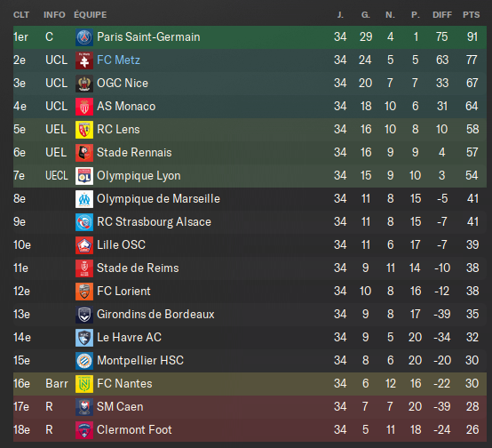This screenshot has width=492, height=448.
Task: Open the Girondins de Bordeaux team link
Action: point(155,314)
